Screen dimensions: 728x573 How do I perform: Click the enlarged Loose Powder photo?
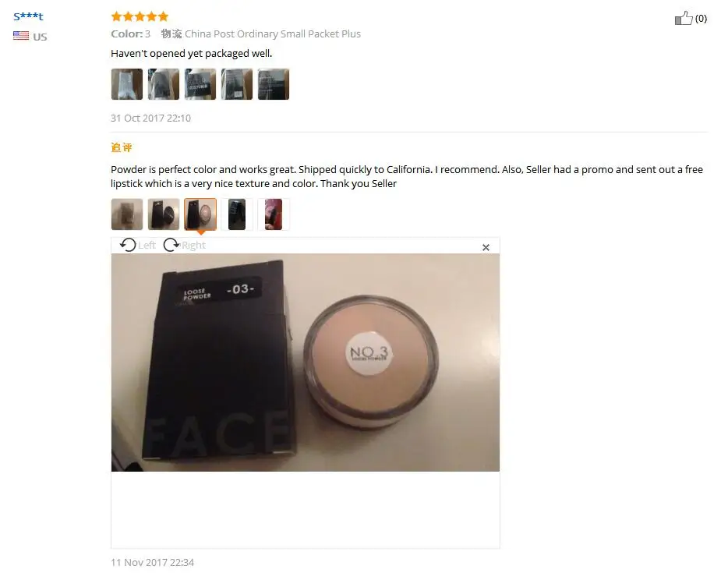coord(306,363)
